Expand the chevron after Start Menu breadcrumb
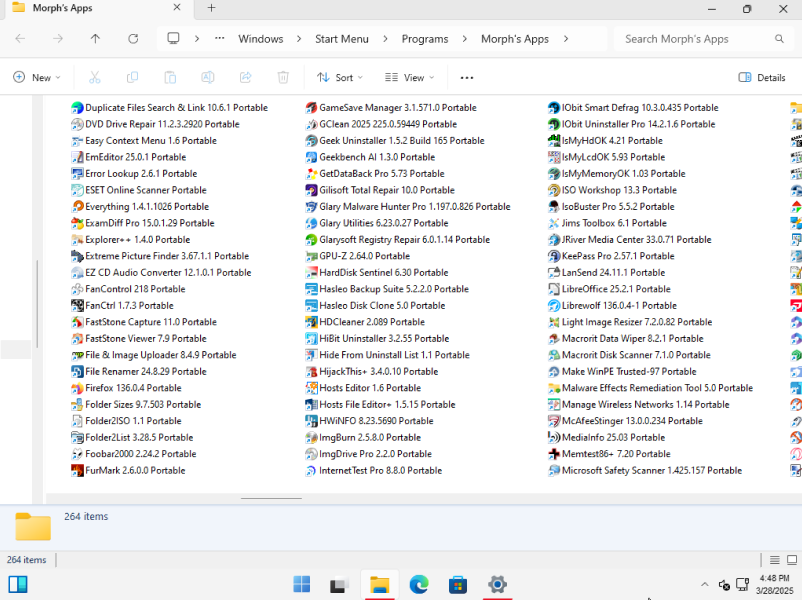Viewport: 802px width, 600px height. [385, 39]
